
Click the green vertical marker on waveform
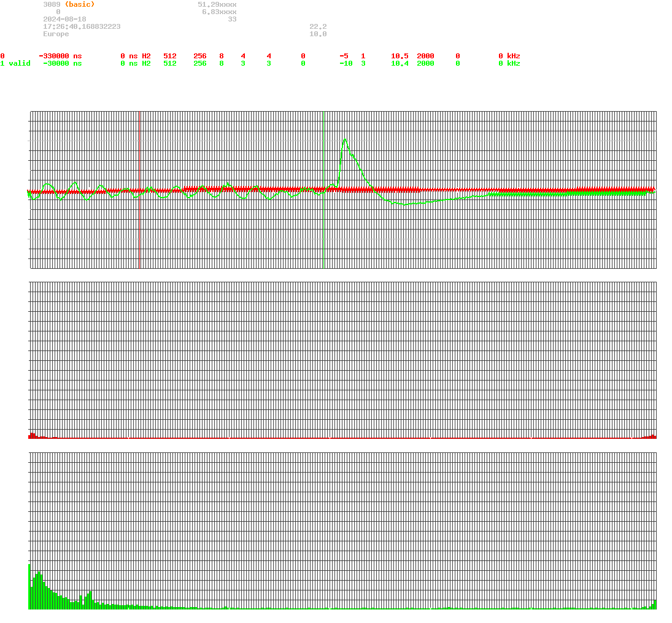(x=323, y=190)
